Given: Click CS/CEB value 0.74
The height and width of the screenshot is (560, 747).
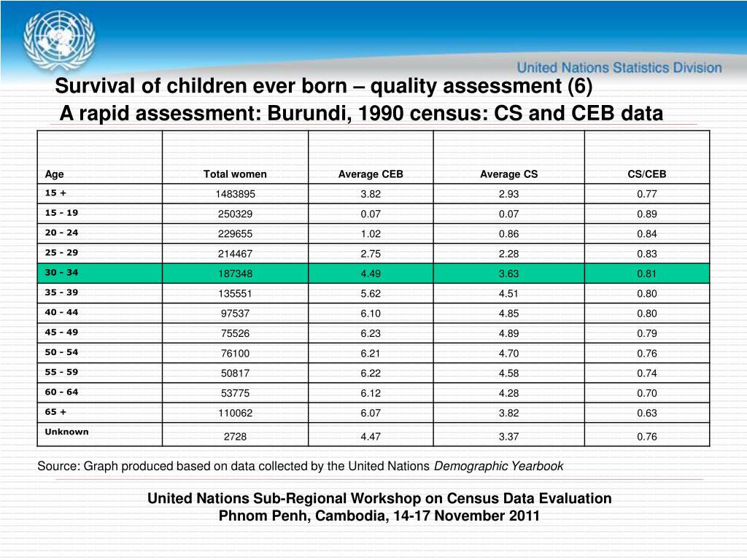Looking at the screenshot, I should click(647, 374).
